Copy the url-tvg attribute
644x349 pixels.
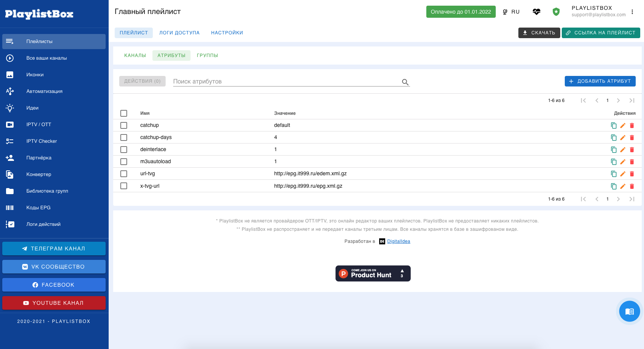[x=614, y=174]
